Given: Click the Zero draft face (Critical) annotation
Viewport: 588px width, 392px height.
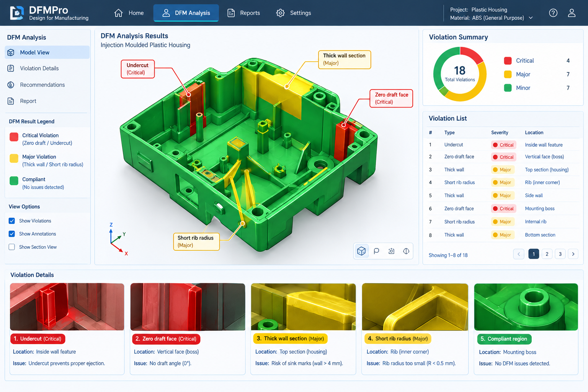Looking at the screenshot, I should tap(391, 98).
